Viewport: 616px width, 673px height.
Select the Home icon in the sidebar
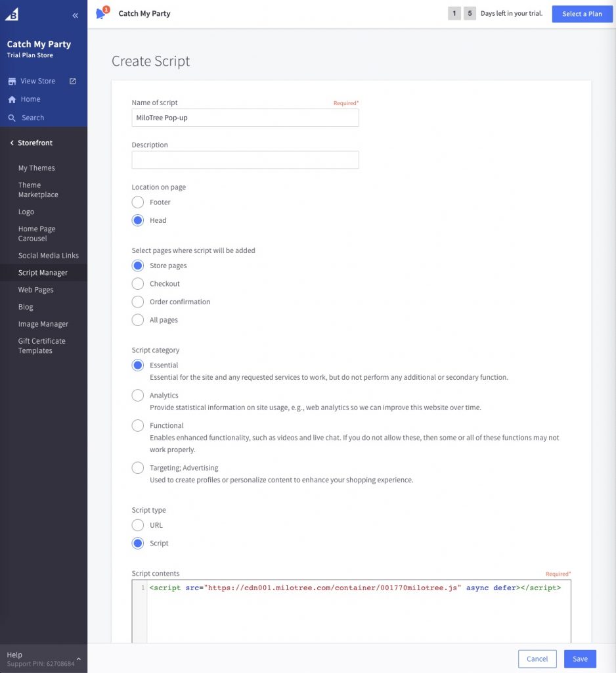[12, 99]
